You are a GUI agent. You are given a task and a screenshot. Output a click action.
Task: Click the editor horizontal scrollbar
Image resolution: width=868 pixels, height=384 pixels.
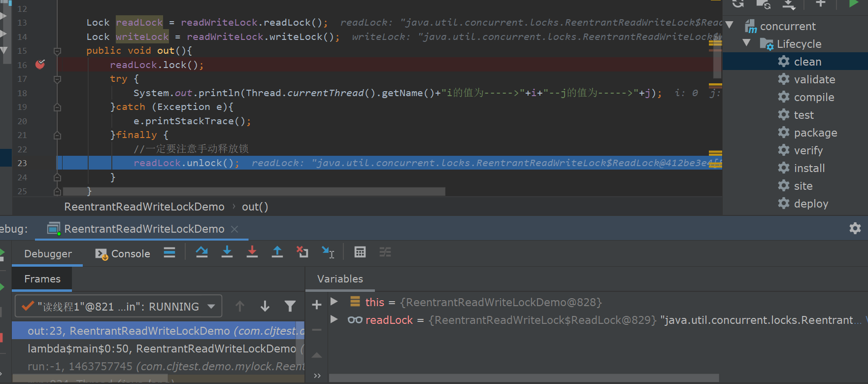pos(254,191)
